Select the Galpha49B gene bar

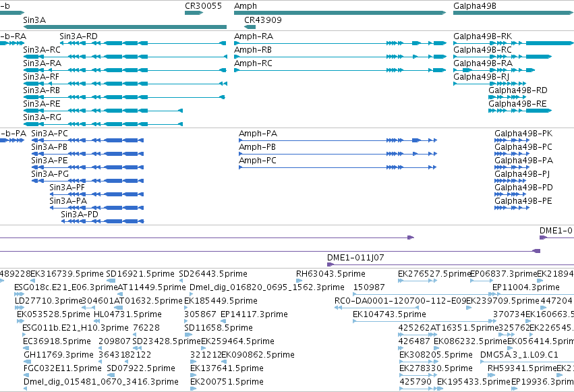pyautogui.click(x=513, y=13)
